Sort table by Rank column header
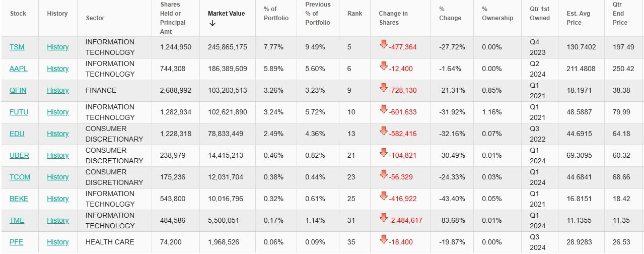This screenshot has width=644, height=254. point(354,14)
